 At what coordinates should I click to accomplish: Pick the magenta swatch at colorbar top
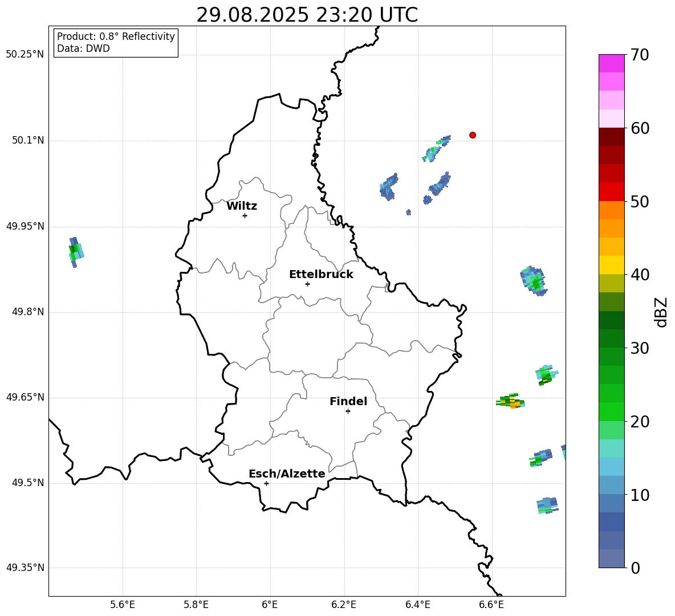click(611, 63)
